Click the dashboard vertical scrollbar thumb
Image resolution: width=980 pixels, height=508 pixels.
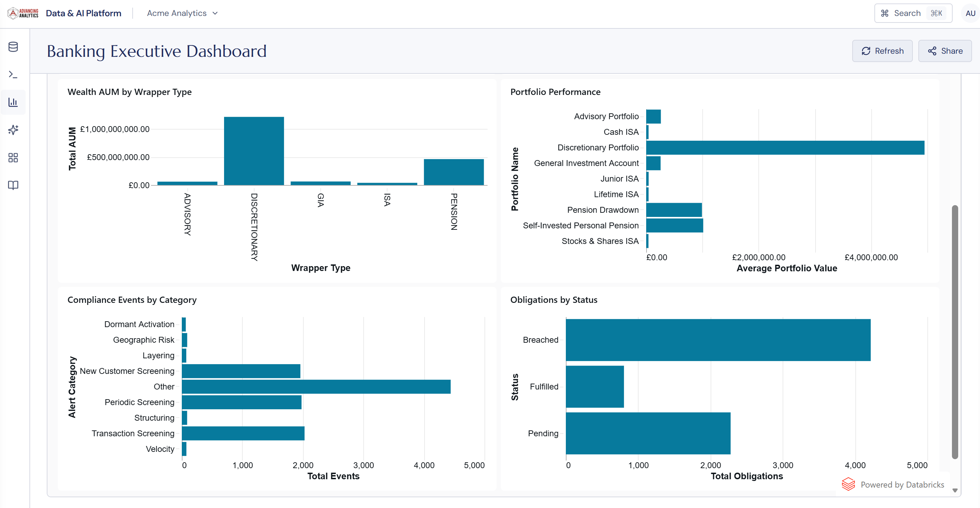pyautogui.click(x=954, y=332)
